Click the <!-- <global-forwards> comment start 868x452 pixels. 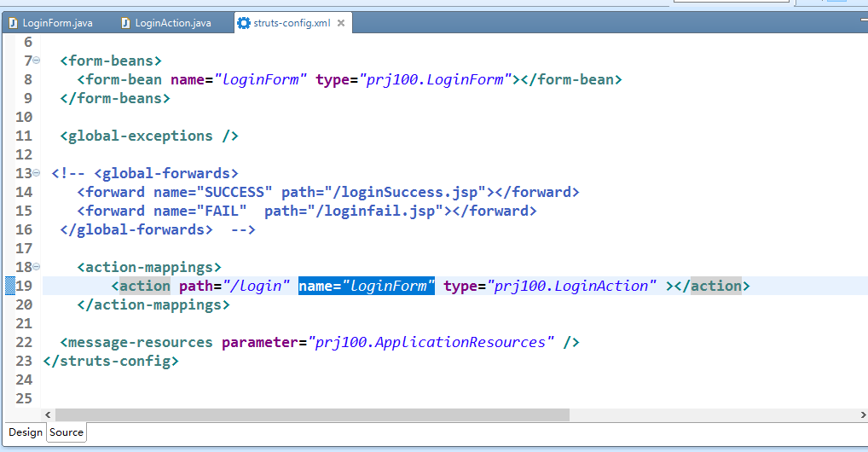(x=145, y=173)
